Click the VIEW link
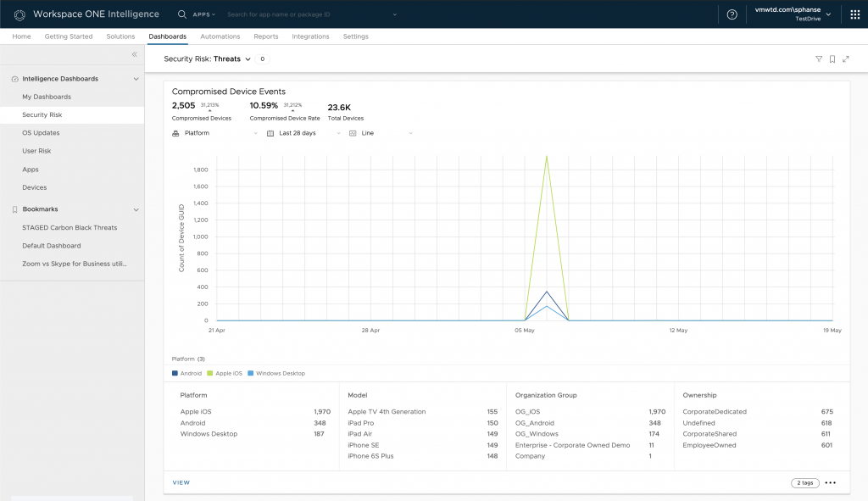868x501 pixels. point(181,482)
